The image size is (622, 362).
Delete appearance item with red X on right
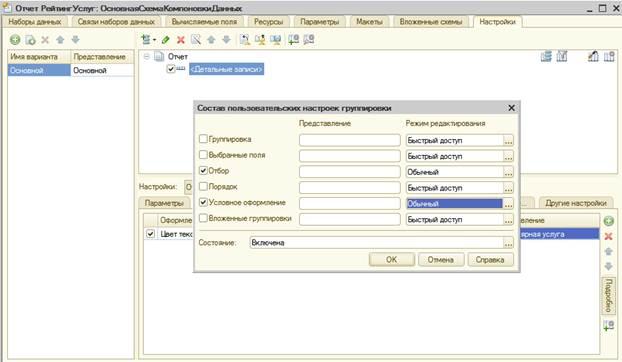pos(609,236)
